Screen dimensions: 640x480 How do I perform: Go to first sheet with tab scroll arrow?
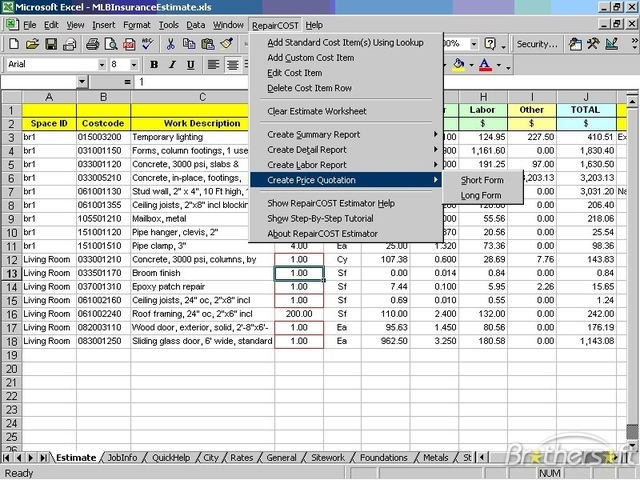pos(7,458)
